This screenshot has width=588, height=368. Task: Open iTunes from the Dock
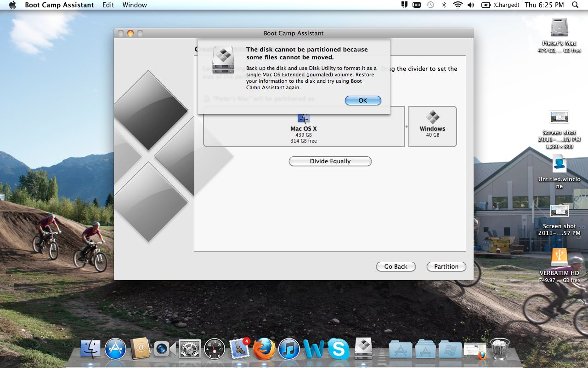tap(289, 349)
